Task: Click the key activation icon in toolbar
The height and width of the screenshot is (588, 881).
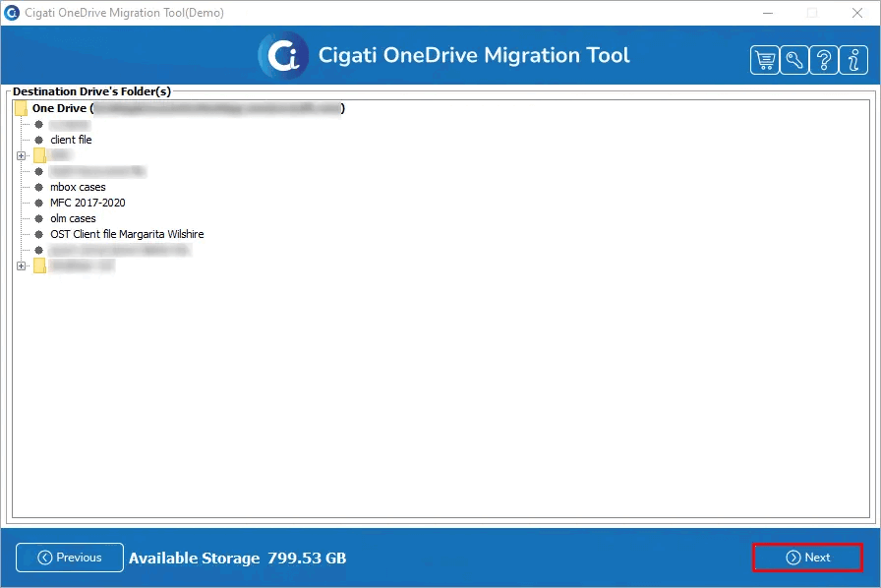Action: pyautogui.click(x=795, y=59)
